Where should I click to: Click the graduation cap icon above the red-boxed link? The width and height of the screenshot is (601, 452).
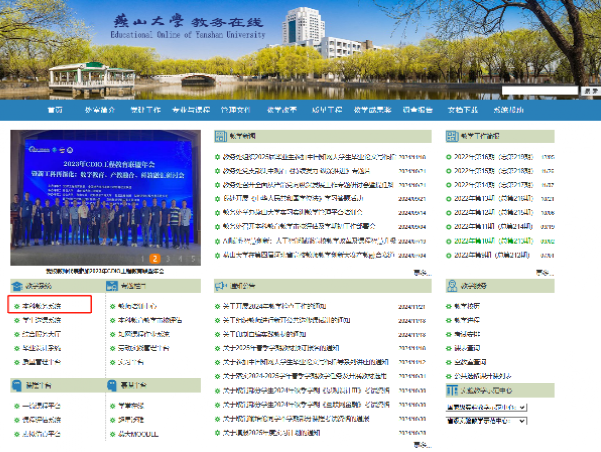[17, 285]
